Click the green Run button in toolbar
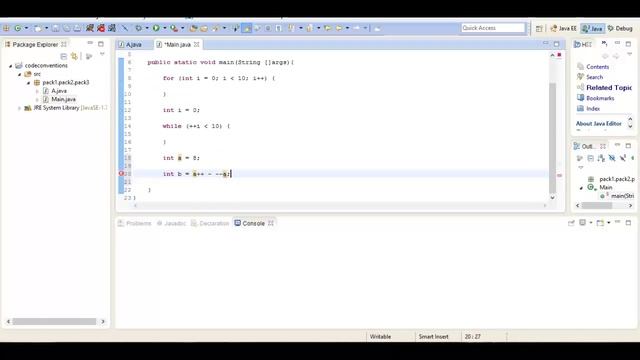This screenshot has width=640, height=360. click(x=156, y=28)
